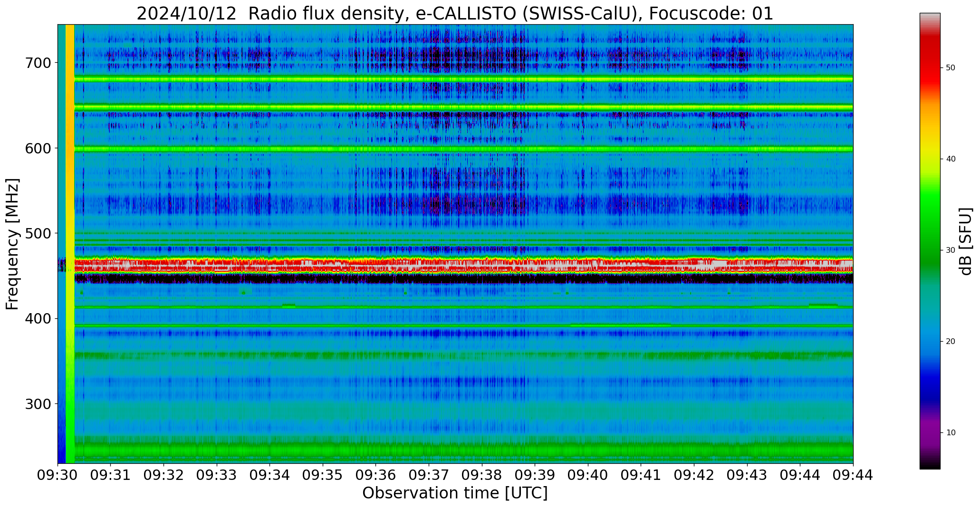Click the 09:40 time axis label
This screenshot has width=980, height=507.
588,475
